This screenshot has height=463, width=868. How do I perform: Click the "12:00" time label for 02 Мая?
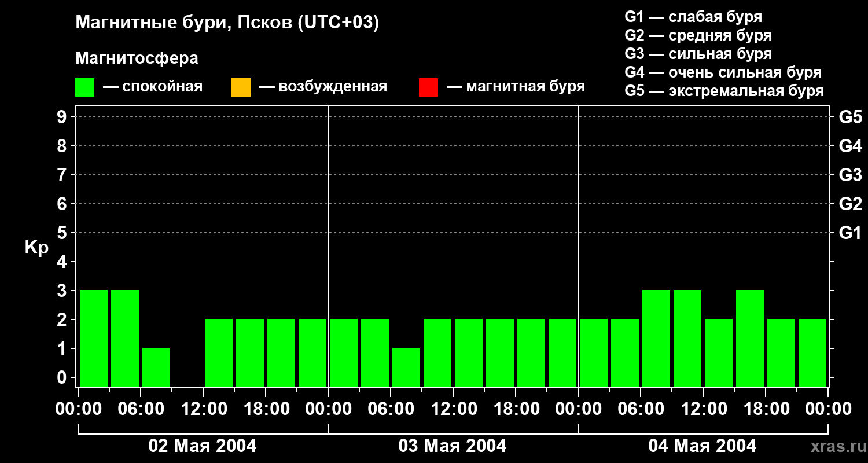pyautogui.click(x=203, y=409)
